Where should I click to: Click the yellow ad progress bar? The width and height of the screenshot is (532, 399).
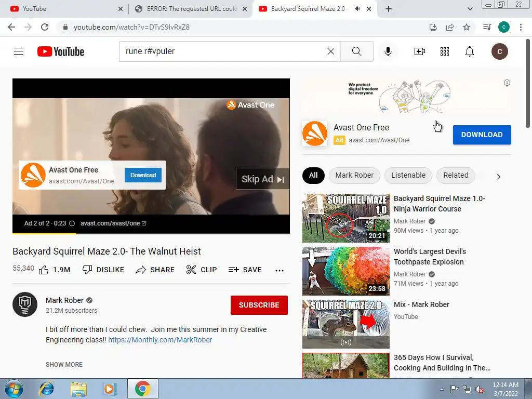click(x=44, y=233)
